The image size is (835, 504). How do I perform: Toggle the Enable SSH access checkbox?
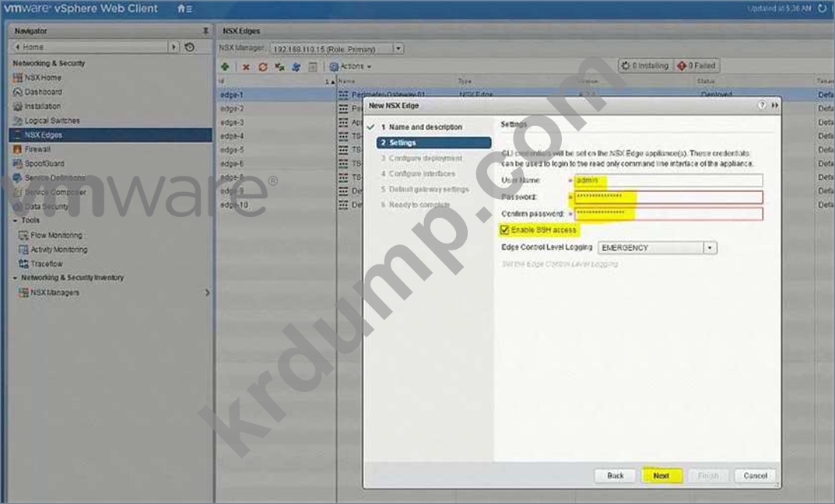coord(505,230)
